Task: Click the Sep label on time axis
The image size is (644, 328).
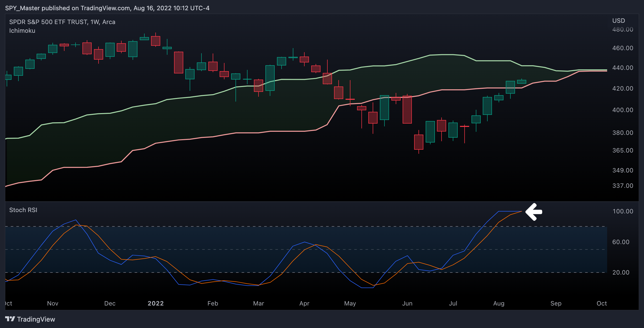Action: tap(556, 303)
